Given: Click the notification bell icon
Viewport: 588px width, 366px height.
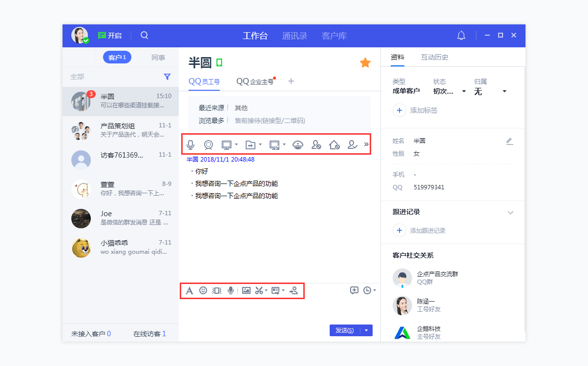Looking at the screenshot, I should tap(461, 35).
